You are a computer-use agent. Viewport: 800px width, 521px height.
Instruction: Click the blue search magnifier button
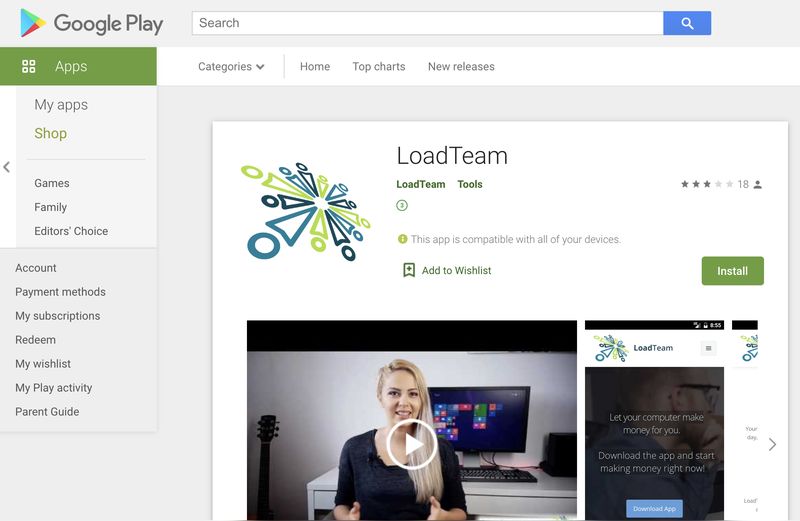(x=687, y=23)
